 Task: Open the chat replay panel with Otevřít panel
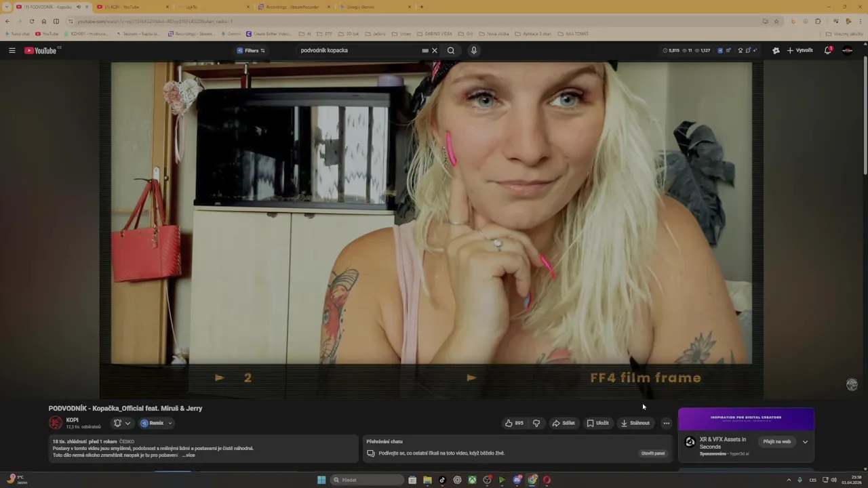click(x=653, y=453)
